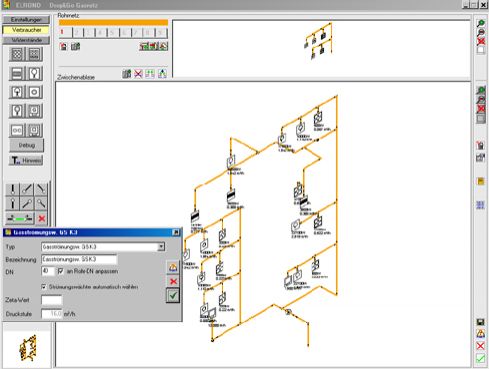Select Rohrnetz number tab 9
The height and width of the screenshot is (369, 489).
[161, 32]
